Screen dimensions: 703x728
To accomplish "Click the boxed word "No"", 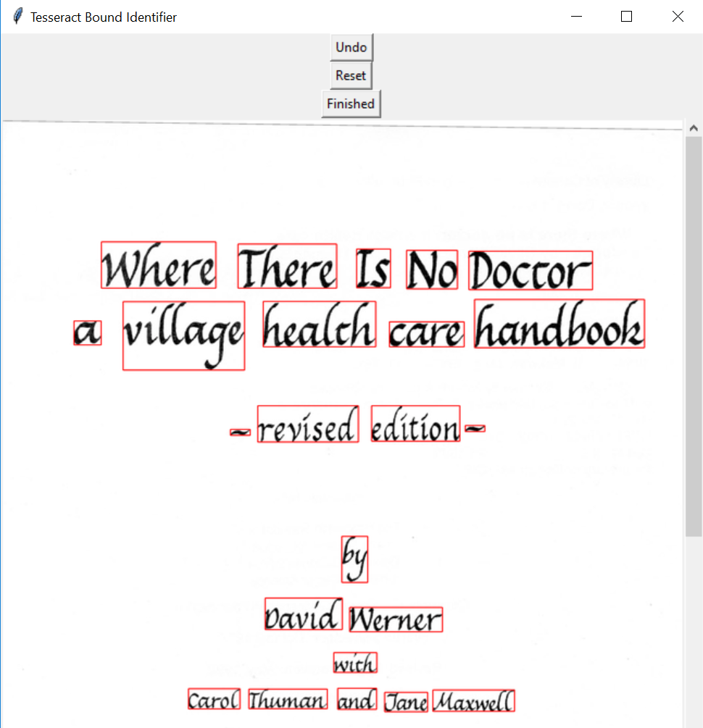I will (432, 269).
